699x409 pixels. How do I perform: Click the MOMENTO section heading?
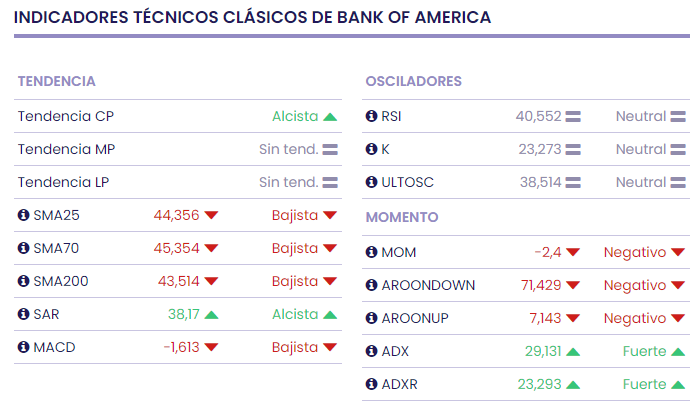pyautogui.click(x=402, y=217)
